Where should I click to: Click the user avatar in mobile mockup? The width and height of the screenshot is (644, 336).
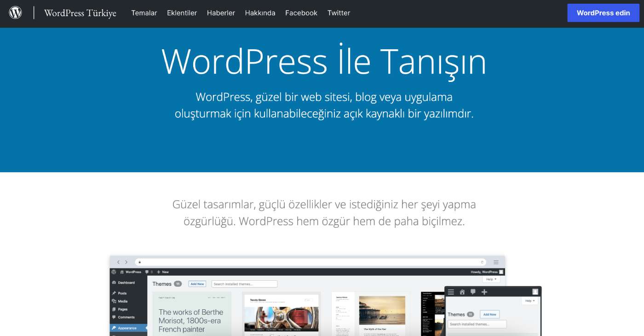click(535, 292)
